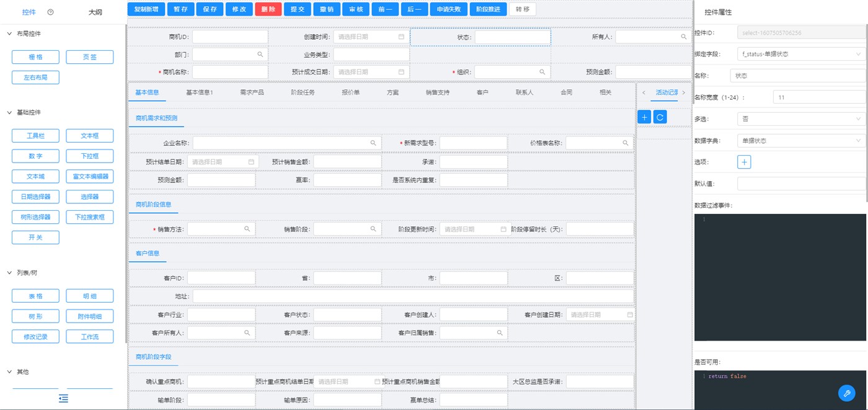Click the 名称宽度 input field
This screenshot has height=410, width=868.
pos(818,97)
